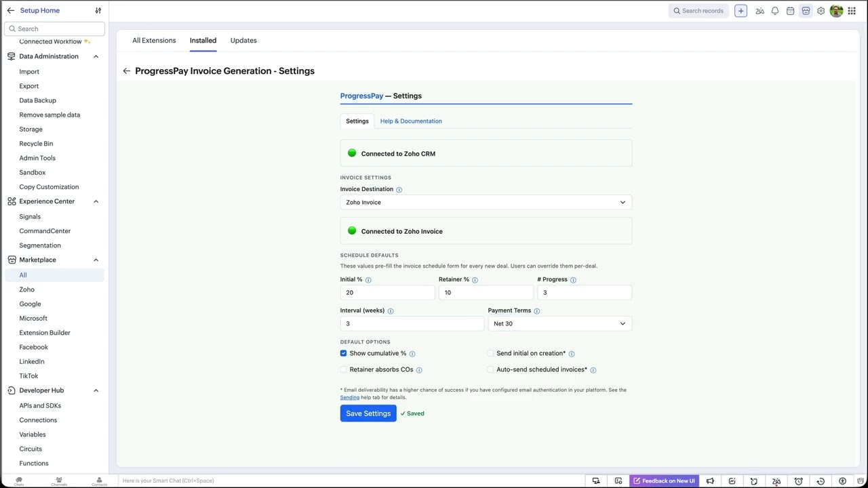Screen dimensions: 868x488
Task: Collapse the Developer Hub section
Action: [x=96, y=390]
